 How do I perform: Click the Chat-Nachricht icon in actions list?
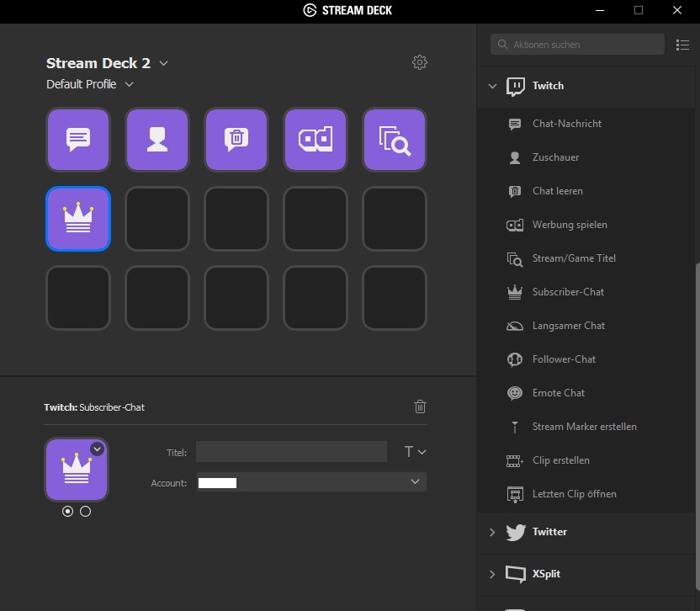tap(515, 124)
